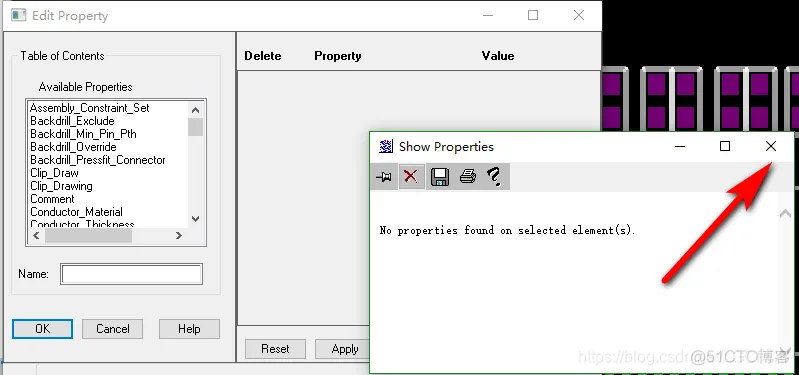The width and height of the screenshot is (799, 375).
Task: Click Show Properties text area scroll up arrow
Action: point(785,213)
